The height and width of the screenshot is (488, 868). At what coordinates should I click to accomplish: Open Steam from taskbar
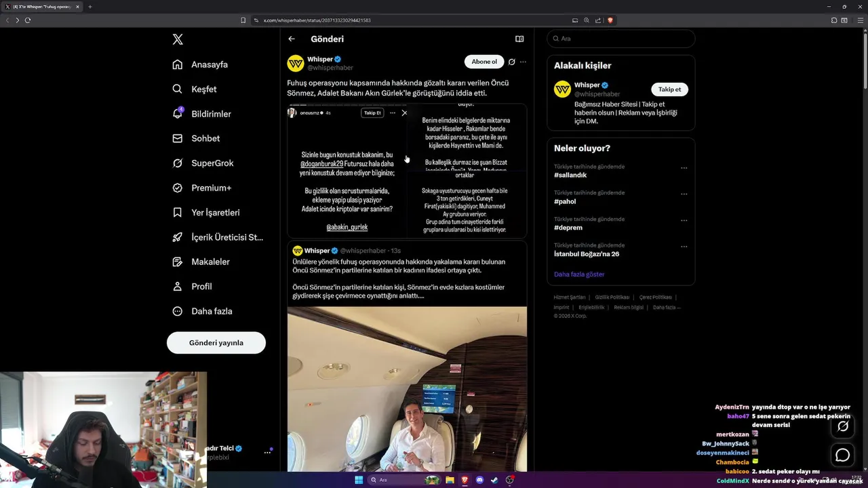495,480
